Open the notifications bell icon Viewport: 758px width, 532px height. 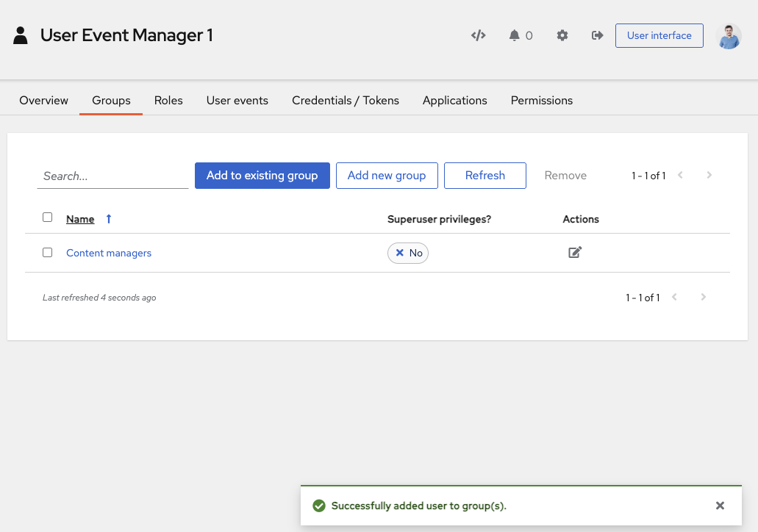point(515,35)
